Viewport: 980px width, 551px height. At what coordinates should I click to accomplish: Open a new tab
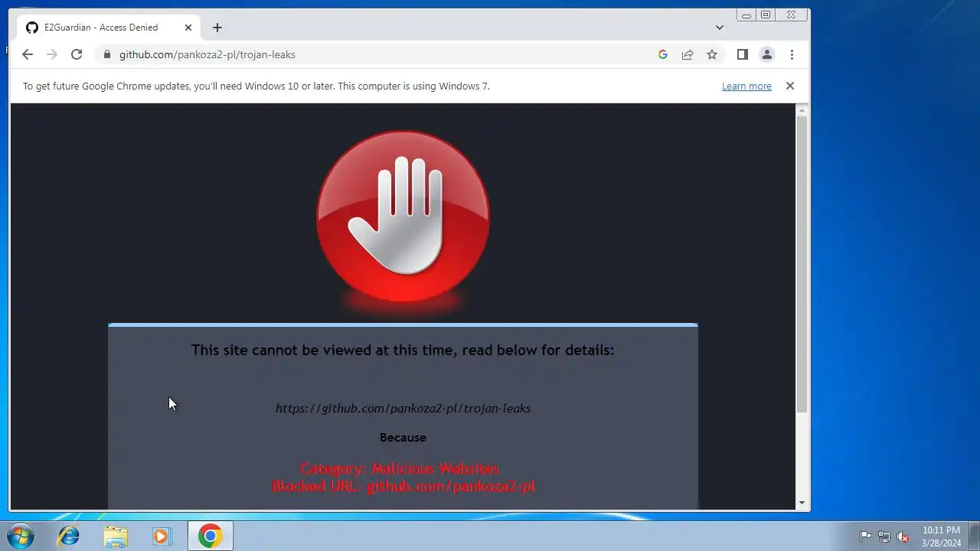pos(217,28)
